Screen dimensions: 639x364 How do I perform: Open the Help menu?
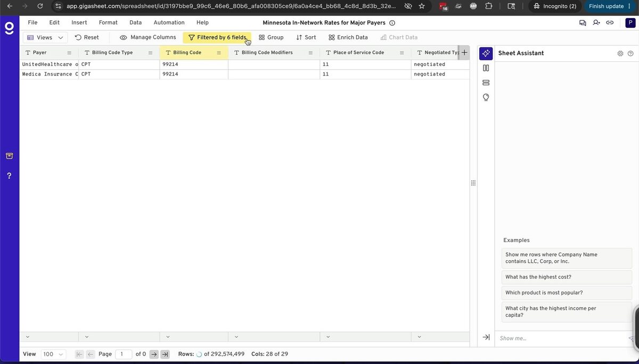click(202, 23)
